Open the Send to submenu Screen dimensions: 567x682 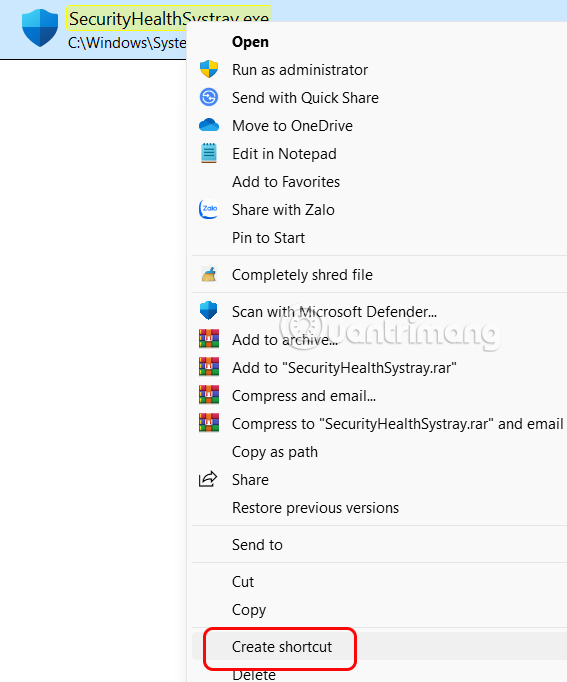coord(257,545)
